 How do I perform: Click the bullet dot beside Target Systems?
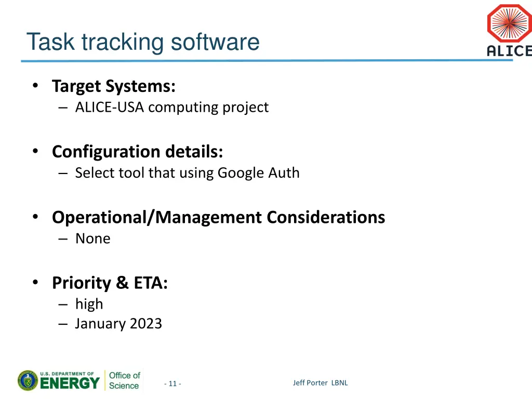35,86
